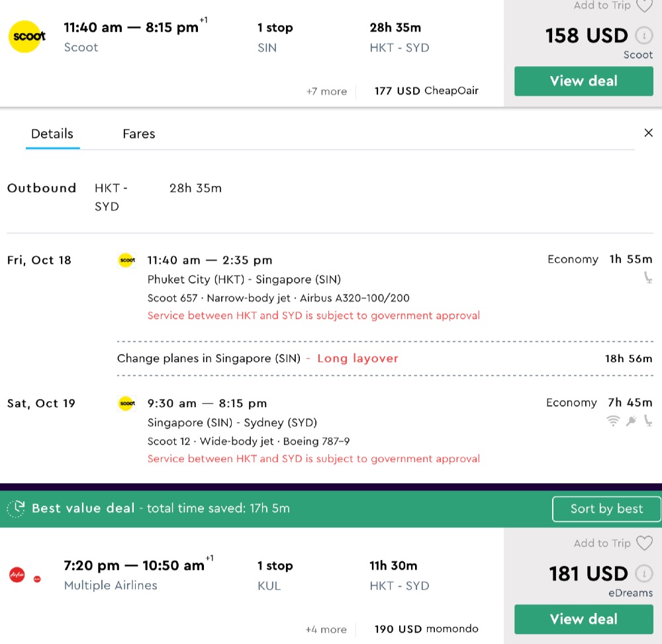Click the AirAsia logo on second result
Viewport: 662px width, 644px height.
pyautogui.click(x=17, y=575)
